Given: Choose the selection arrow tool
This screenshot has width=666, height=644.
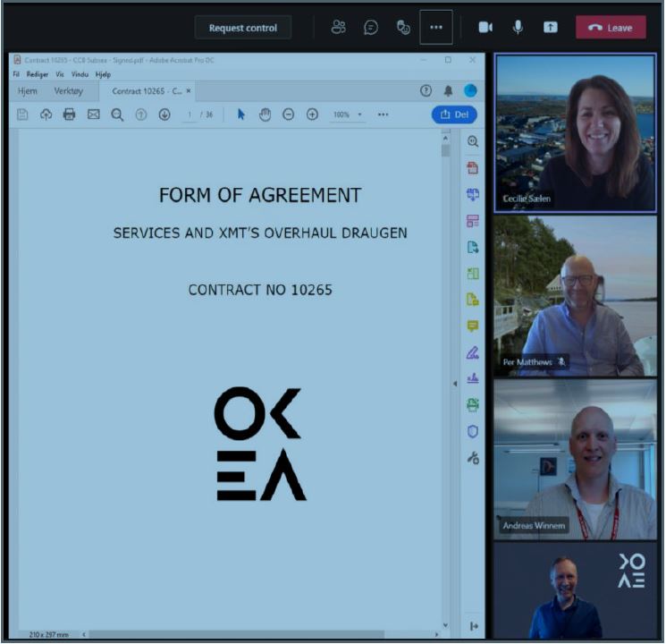Looking at the screenshot, I should (x=240, y=114).
